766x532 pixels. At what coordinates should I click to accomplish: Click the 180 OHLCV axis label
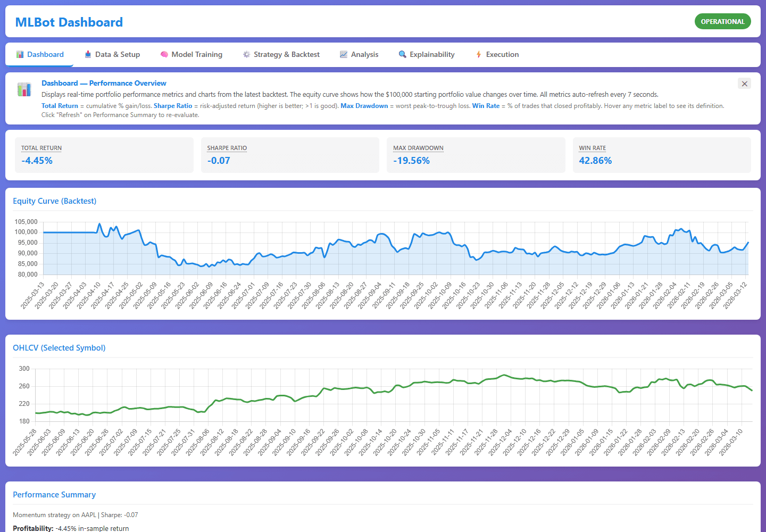[x=24, y=421]
